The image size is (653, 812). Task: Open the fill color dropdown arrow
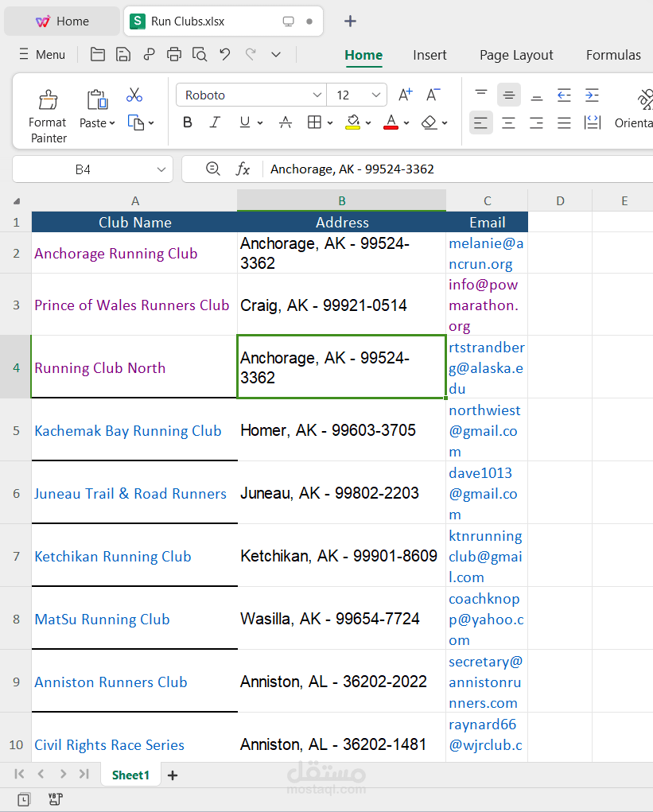click(367, 122)
